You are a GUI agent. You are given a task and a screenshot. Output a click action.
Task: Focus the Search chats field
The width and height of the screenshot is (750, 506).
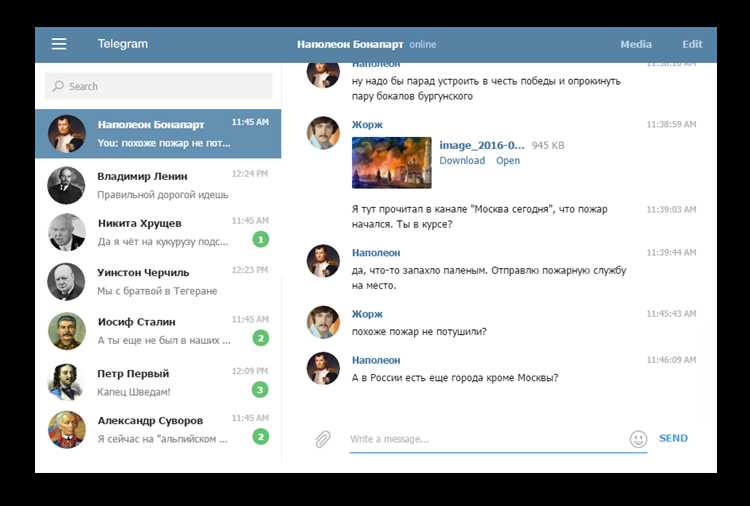coord(158,86)
